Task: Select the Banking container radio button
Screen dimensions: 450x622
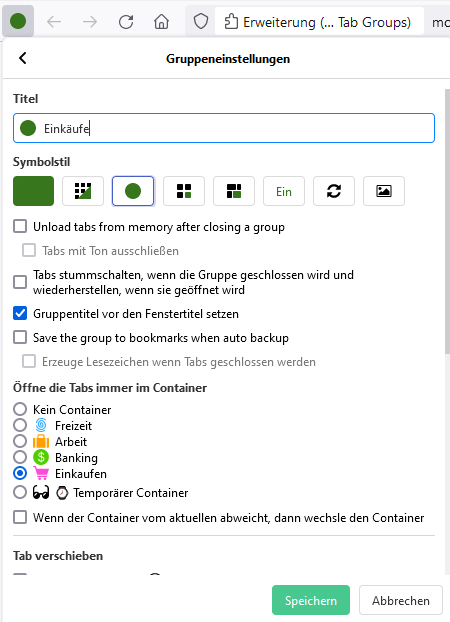Action: click(20, 457)
